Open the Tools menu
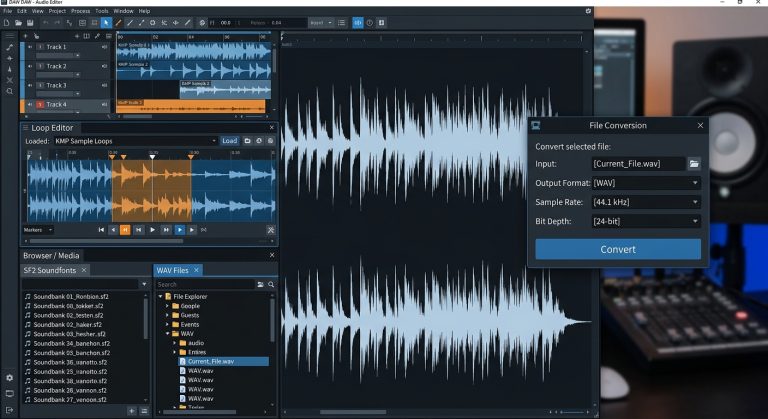The height and width of the screenshot is (419, 768). click(102, 11)
